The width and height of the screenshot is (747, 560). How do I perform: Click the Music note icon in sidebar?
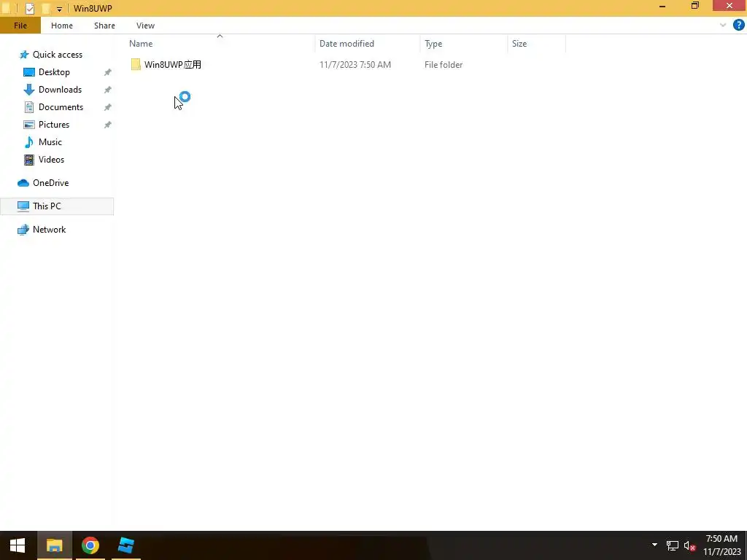[x=29, y=142]
